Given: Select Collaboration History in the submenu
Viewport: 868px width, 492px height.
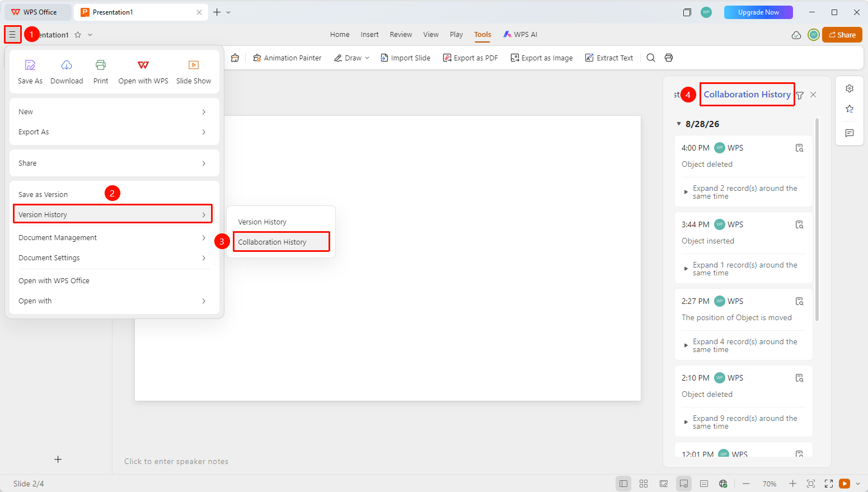Looking at the screenshot, I should (x=281, y=242).
